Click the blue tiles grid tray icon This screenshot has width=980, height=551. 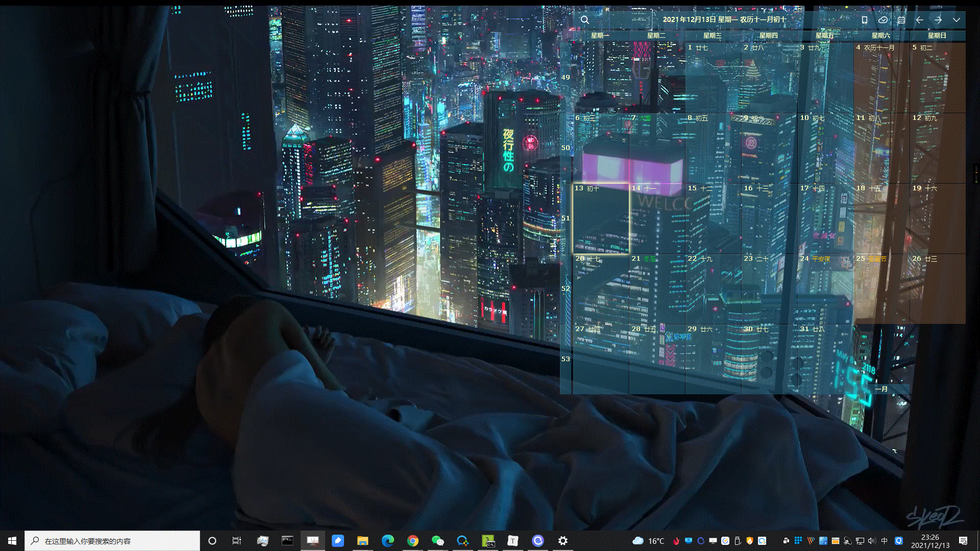point(798,541)
